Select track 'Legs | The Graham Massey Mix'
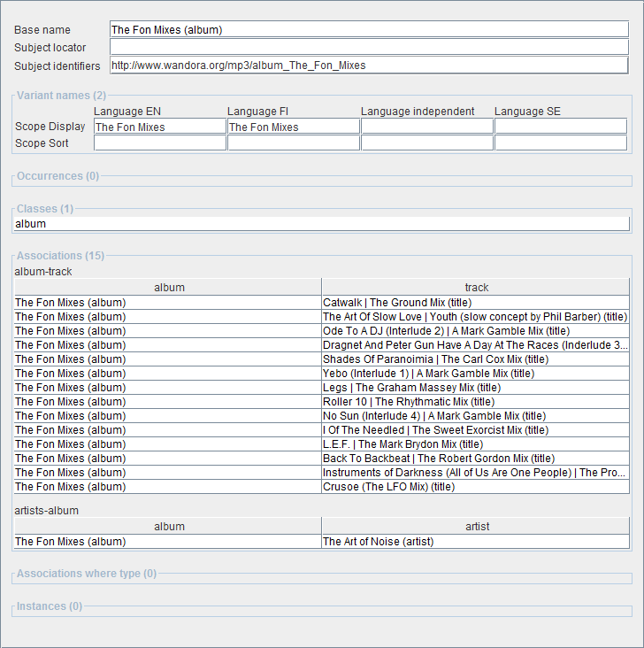Screen dimensions: 644x648 coord(475,387)
